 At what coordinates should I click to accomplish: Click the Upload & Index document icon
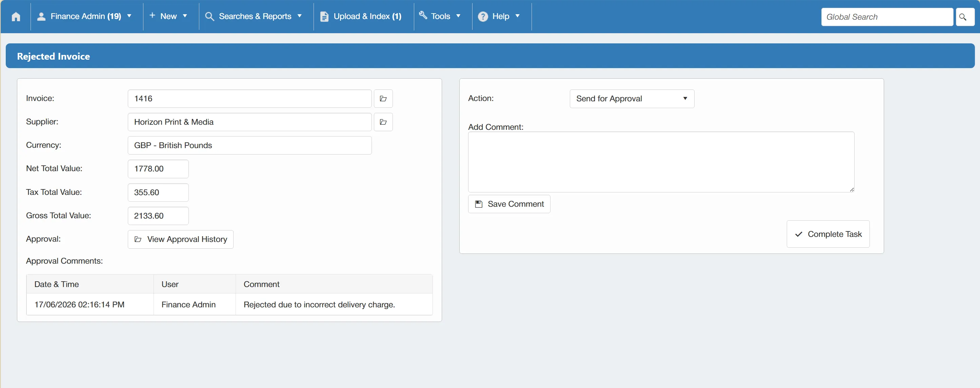tap(324, 17)
